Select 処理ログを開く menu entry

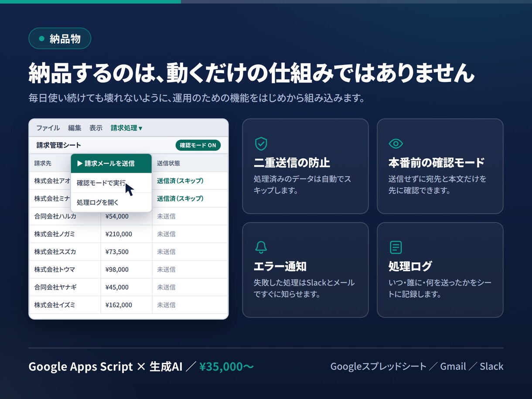click(x=111, y=202)
